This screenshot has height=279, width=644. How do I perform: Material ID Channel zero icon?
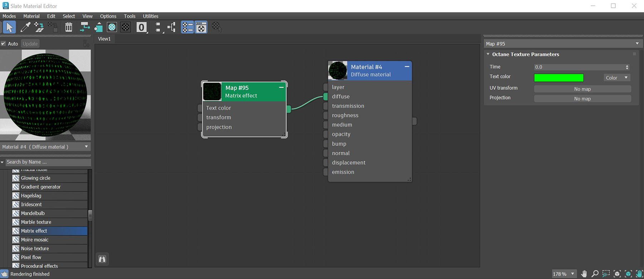coord(142,27)
